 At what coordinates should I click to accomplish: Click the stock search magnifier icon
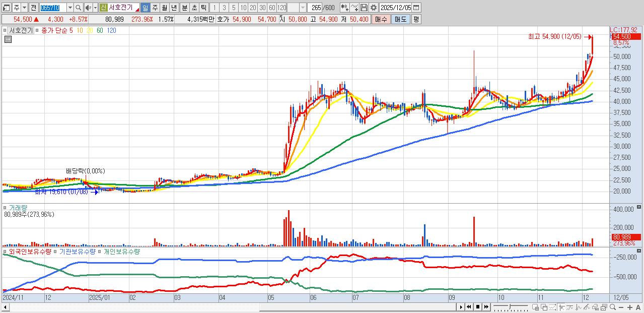pyautogui.click(x=79, y=8)
